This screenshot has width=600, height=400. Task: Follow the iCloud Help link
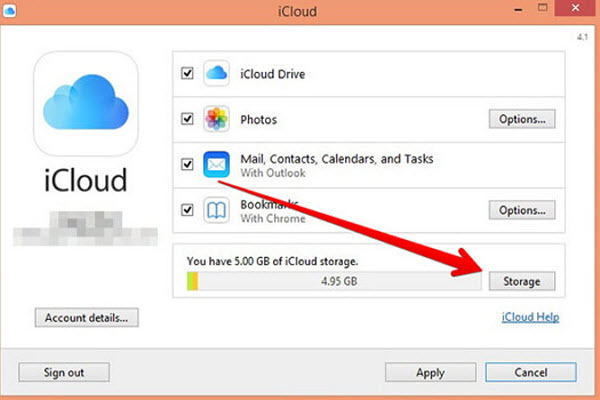tap(530, 318)
